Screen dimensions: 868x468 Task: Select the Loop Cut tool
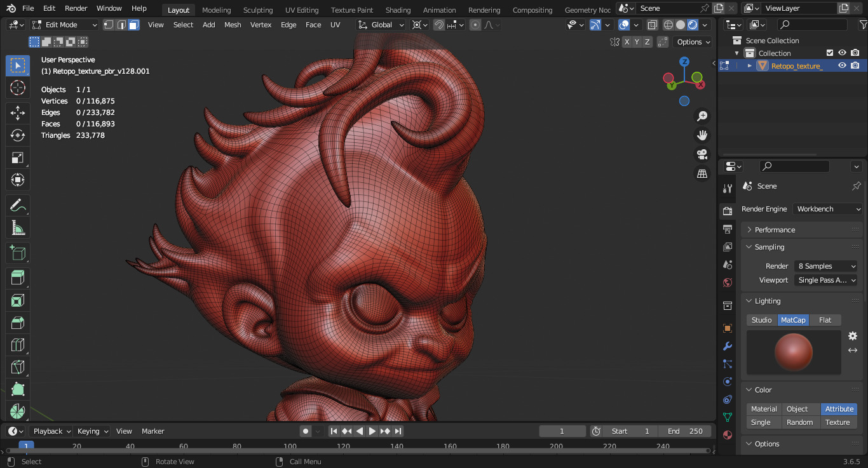tap(17, 345)
